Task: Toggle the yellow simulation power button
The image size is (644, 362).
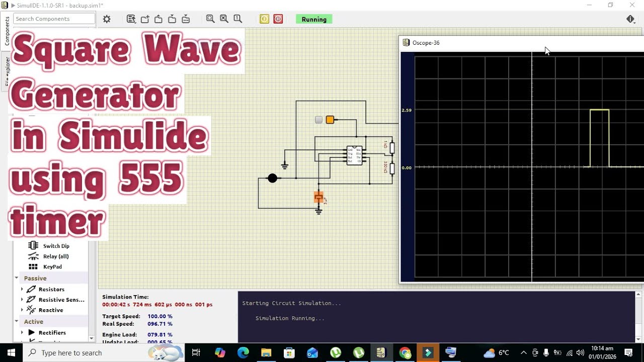Action: point(264,19)
